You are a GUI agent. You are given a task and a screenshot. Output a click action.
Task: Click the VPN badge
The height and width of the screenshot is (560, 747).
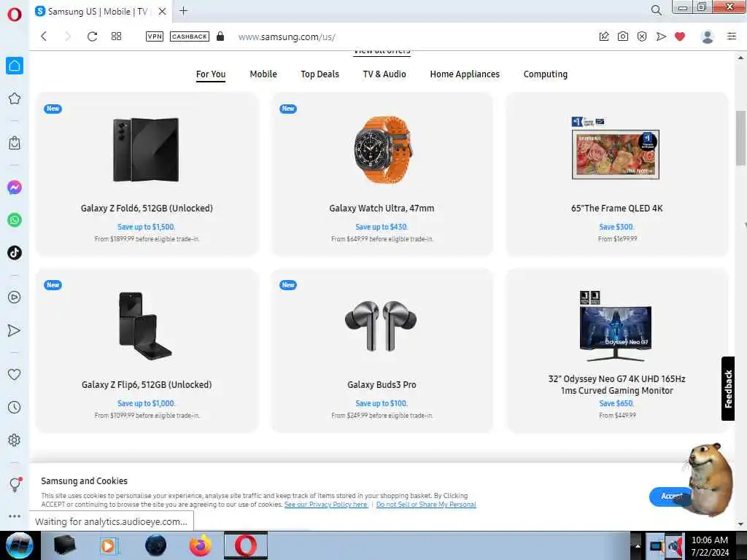(x=155, y=36)
